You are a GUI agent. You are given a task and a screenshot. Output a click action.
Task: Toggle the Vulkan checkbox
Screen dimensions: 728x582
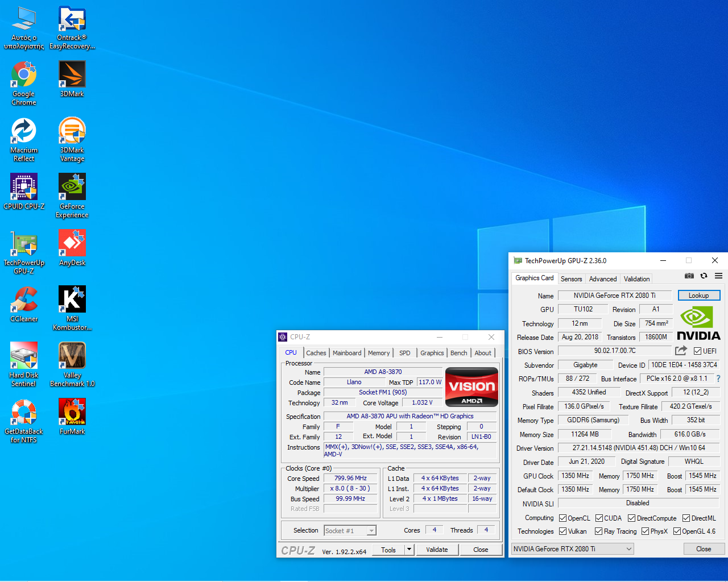tap(562, 531)
